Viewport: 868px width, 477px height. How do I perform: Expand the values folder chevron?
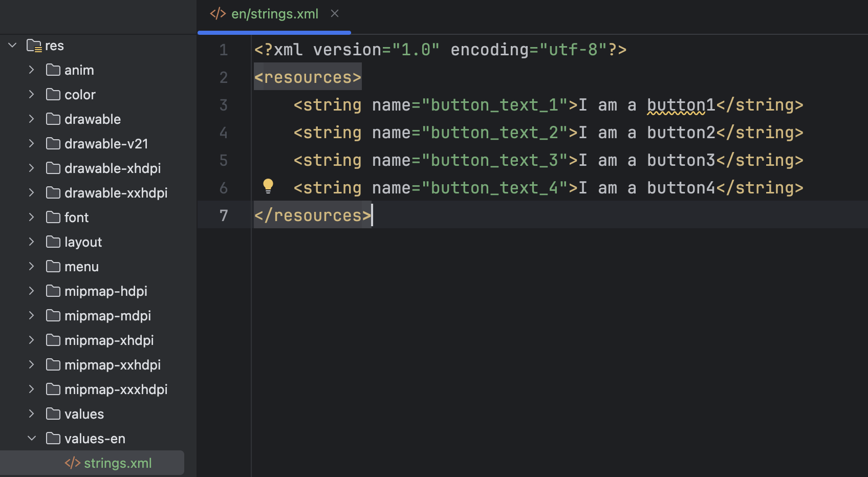[32, 414]
